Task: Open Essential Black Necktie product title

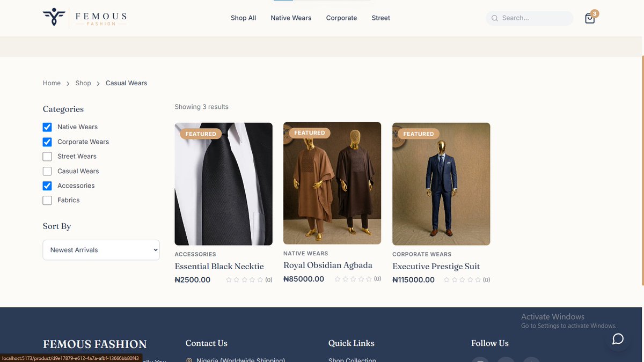Action: pyautogui.click(x=219, y=267)
